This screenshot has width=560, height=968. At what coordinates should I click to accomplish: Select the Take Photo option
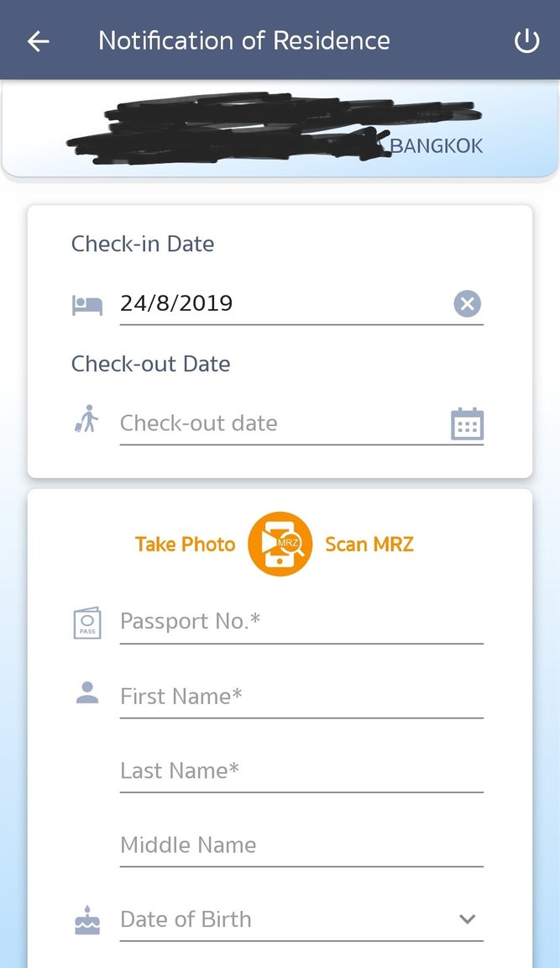click(185, 544)
